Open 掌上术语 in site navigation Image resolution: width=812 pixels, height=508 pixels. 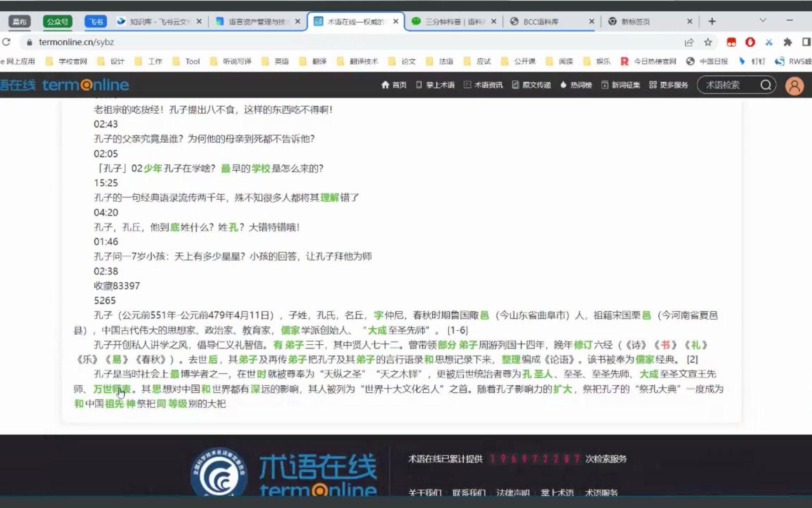pos(435,85)
